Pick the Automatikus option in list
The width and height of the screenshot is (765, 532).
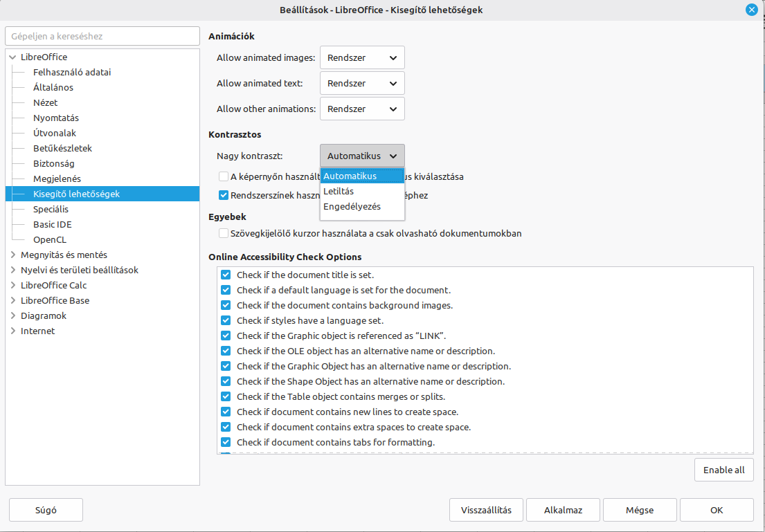tap(350, 176)
